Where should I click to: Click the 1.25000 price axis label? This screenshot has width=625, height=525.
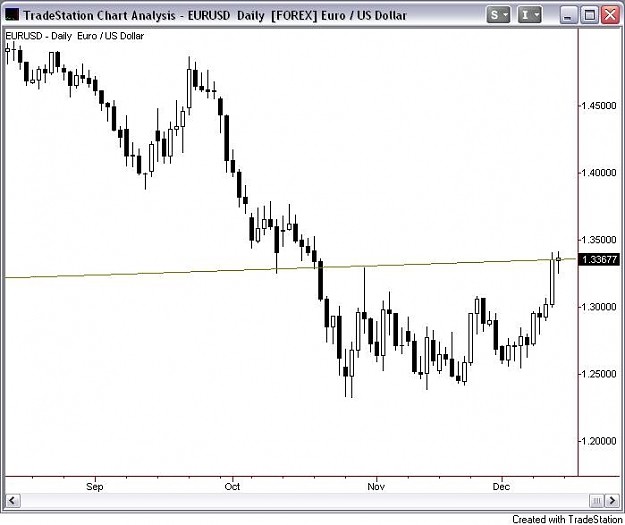[598, 374]
